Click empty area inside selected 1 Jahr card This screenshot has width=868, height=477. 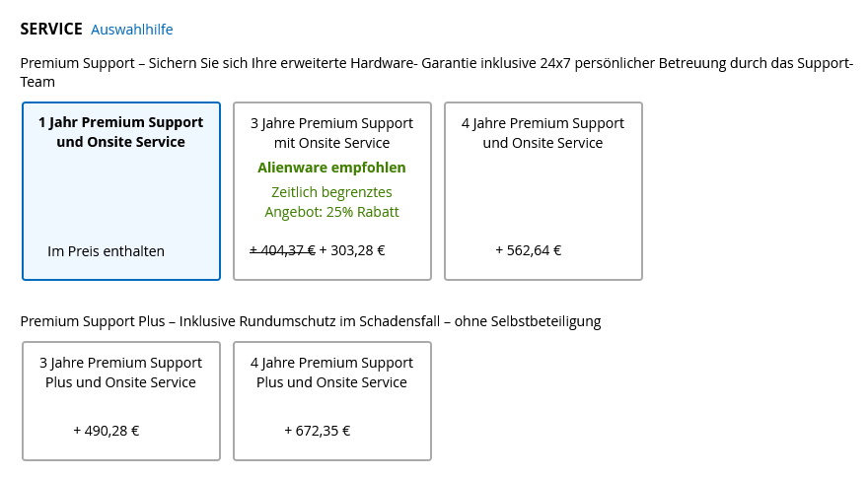(x=121, y=196)
